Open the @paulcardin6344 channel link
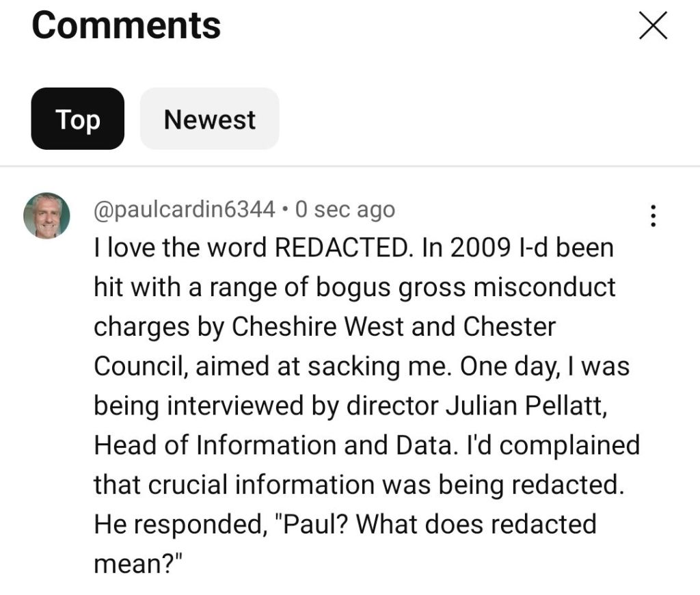The width and height of the screenshot is (700, 595). click(x=185, y=209)
